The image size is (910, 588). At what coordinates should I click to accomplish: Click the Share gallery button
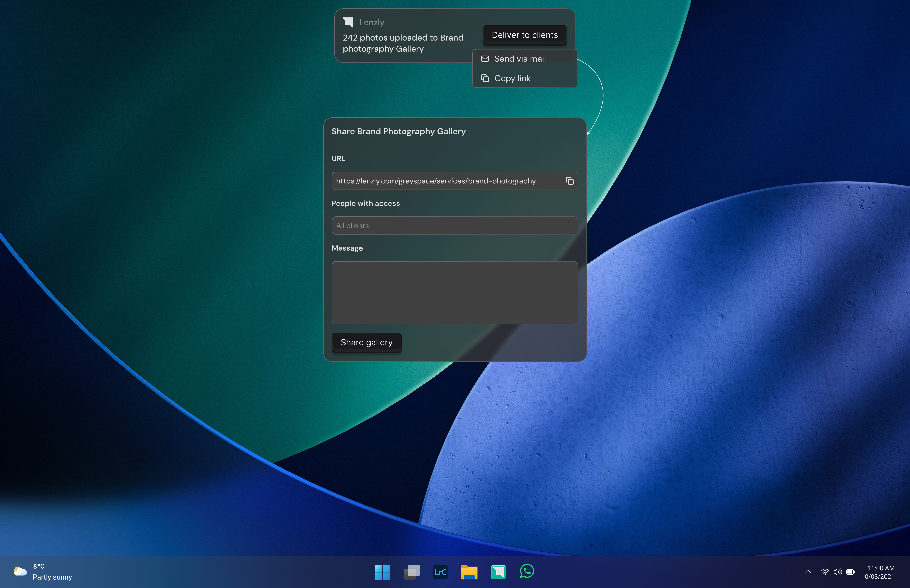367,342
